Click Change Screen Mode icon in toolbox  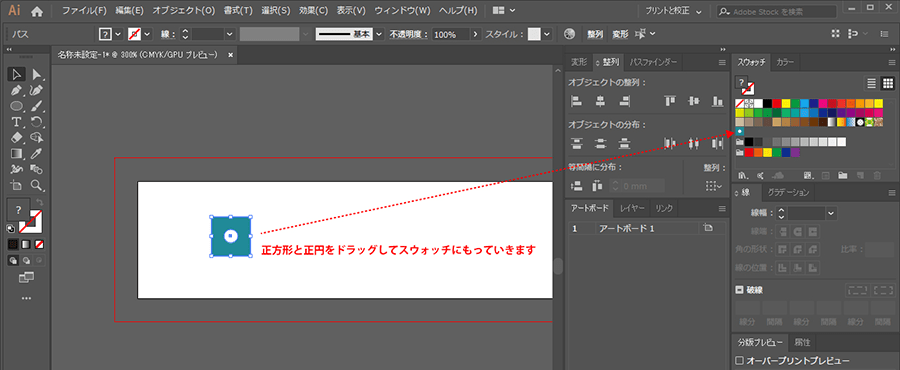click(26, 278)
